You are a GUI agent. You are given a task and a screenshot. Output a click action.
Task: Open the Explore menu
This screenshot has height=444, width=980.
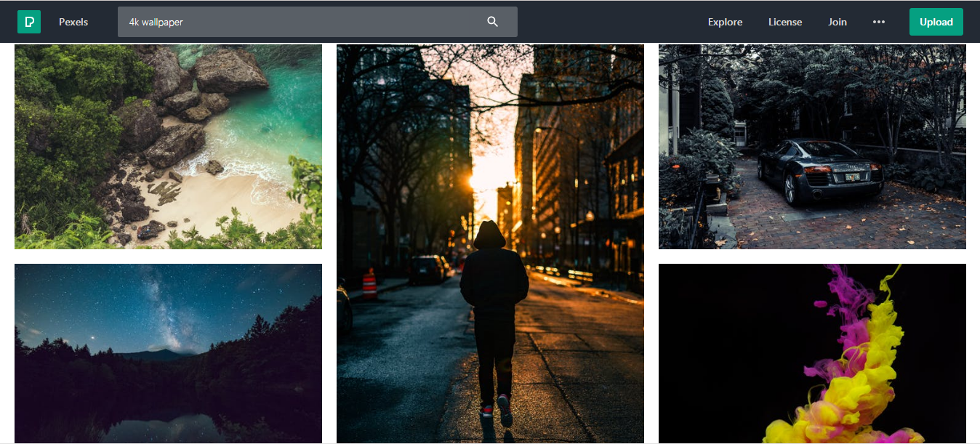click(x=725, y=22)
